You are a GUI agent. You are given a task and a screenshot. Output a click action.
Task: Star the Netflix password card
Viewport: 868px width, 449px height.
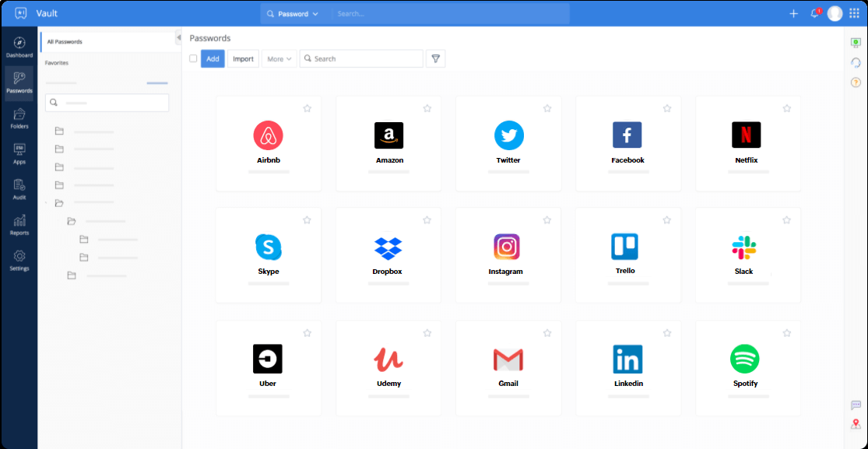tap(786, 108)
